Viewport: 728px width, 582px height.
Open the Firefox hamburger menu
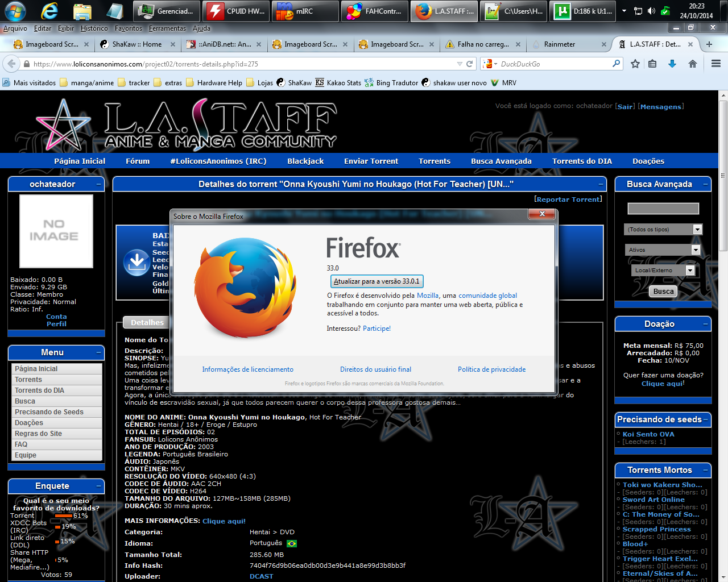click(x=716, y=64)
